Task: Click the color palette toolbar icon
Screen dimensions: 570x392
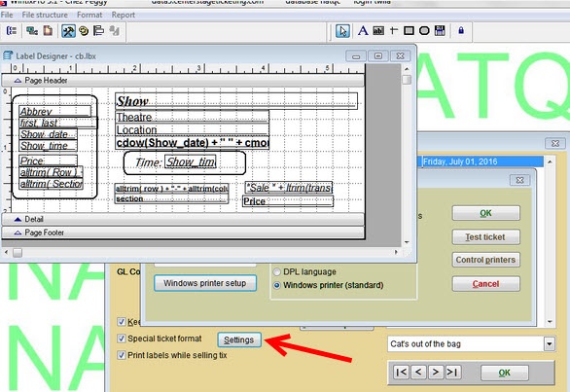Action: (x=84, y=31)
